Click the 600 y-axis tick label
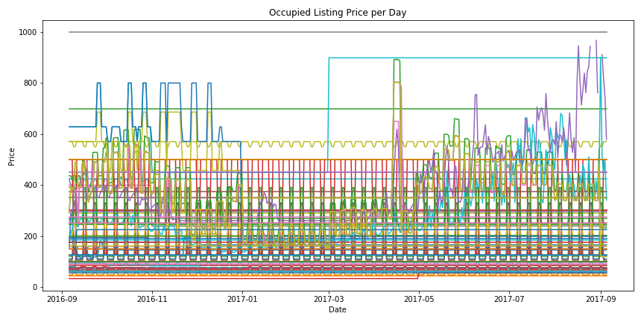 (x=29, y=134)
